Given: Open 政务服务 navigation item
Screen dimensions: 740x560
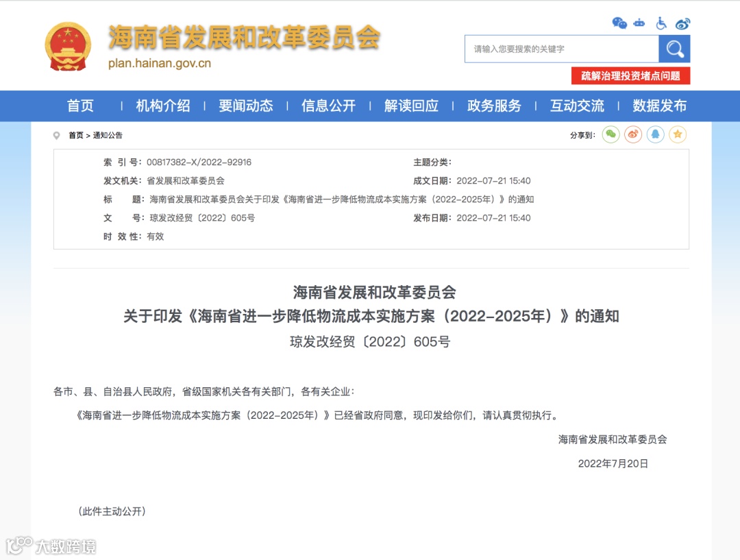Looking at the screenshot, I should pyautogui.click(x=494, y=106).
